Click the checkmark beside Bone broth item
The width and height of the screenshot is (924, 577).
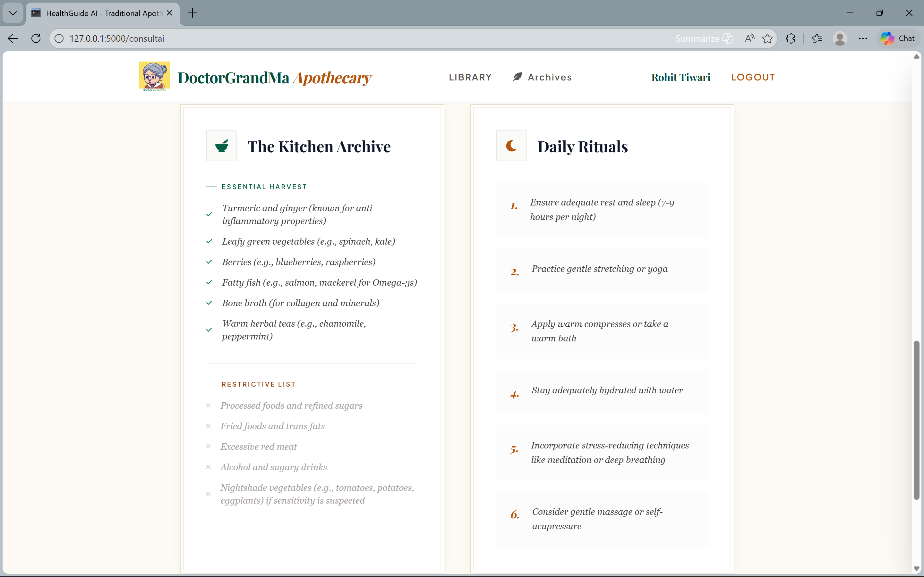(209, 303)
